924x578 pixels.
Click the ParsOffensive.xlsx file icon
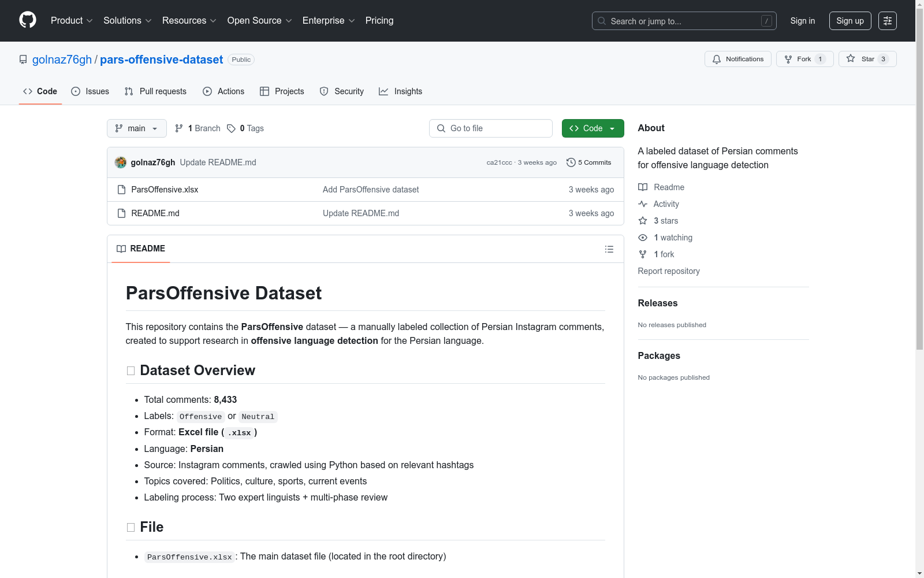(x=121, y=190)
